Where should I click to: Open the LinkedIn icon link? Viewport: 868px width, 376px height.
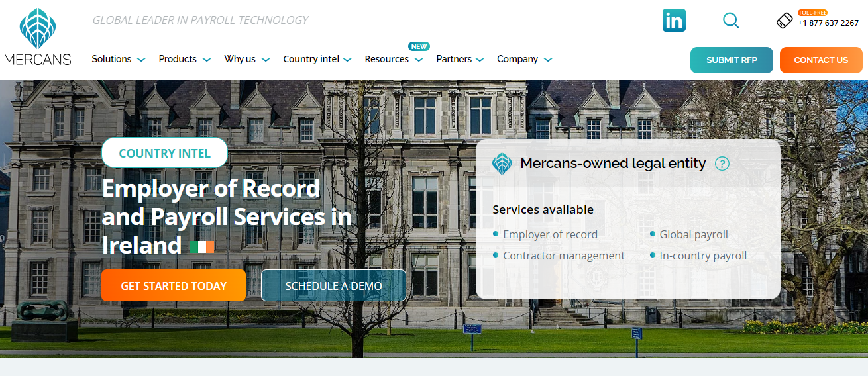(x=674, y=21)
